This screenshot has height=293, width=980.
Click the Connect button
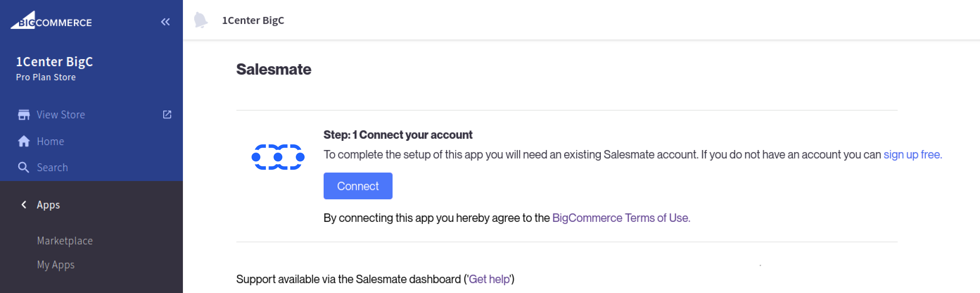[358, 186]
